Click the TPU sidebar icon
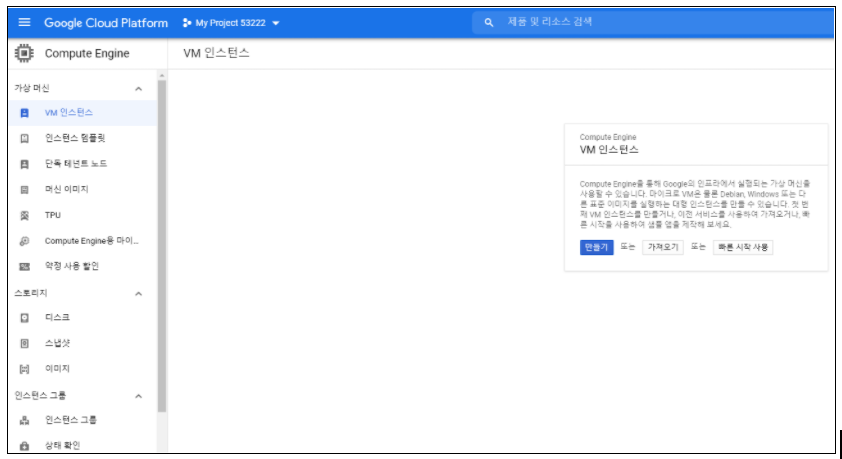Viewport: 842px width, 459px height. [25, 215]
